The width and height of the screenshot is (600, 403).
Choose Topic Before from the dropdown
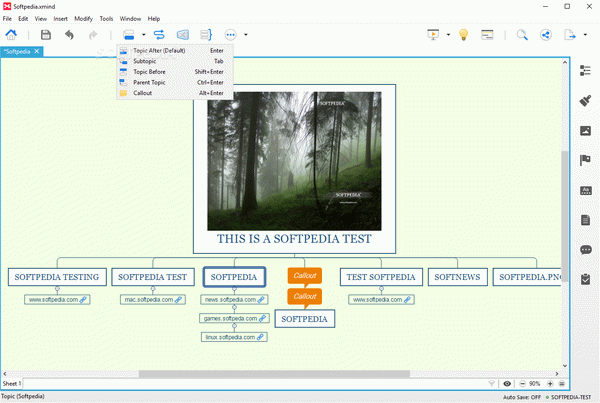(x=175, y=72)
